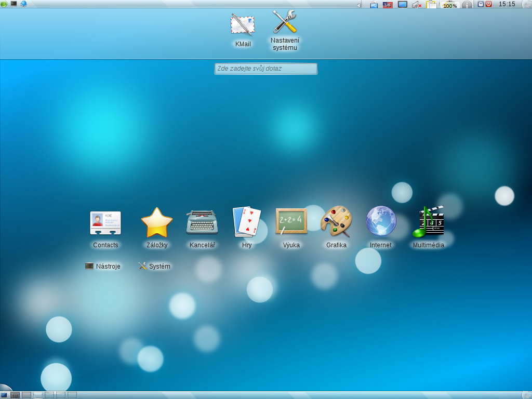532x399 pixels.
Task: Open the Výuka chalkboard category
Action: [x=291, y=229]
